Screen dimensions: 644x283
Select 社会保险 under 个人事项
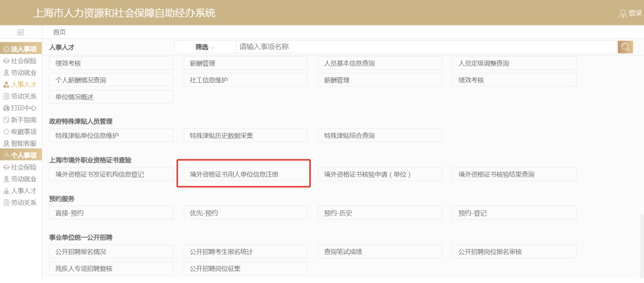pos(20,167)
